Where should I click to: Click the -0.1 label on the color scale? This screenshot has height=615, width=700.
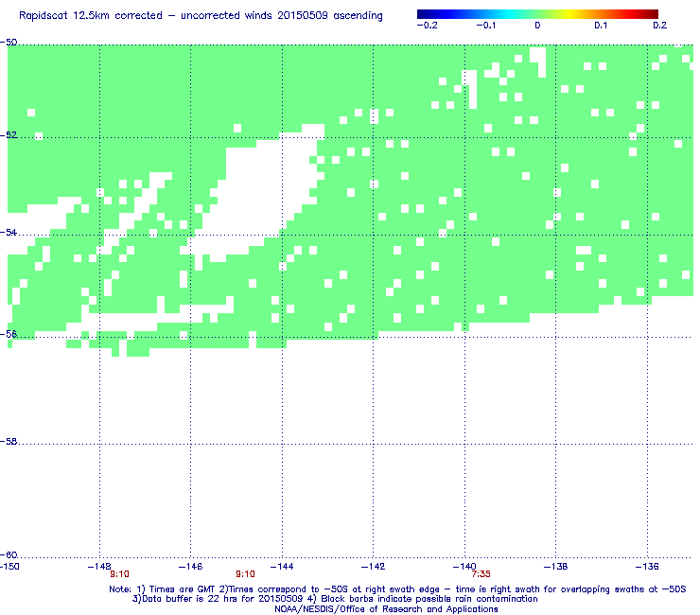click(485, 26)
